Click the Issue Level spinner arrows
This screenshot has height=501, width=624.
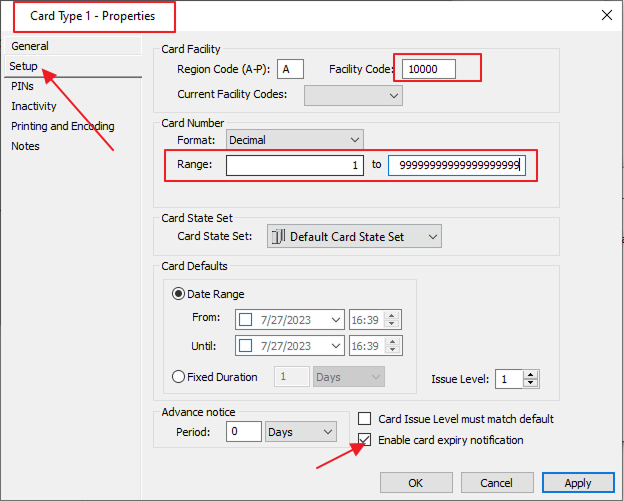pos(531,379)
